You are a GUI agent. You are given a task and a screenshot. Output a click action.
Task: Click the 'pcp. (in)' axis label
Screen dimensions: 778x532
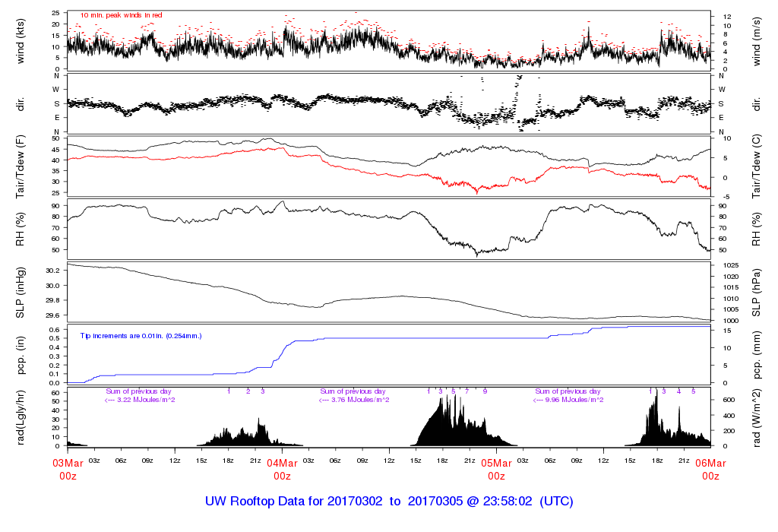[21, 356]
